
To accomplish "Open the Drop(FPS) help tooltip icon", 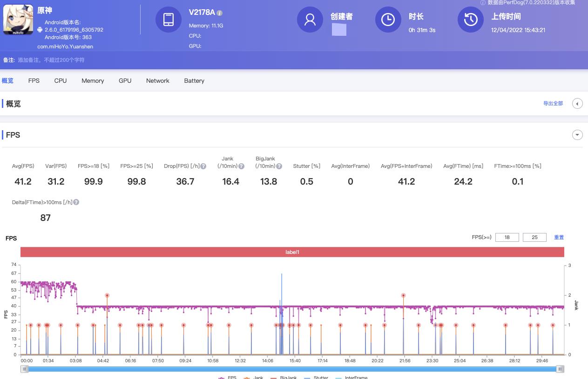I will [x=203, y=166].
